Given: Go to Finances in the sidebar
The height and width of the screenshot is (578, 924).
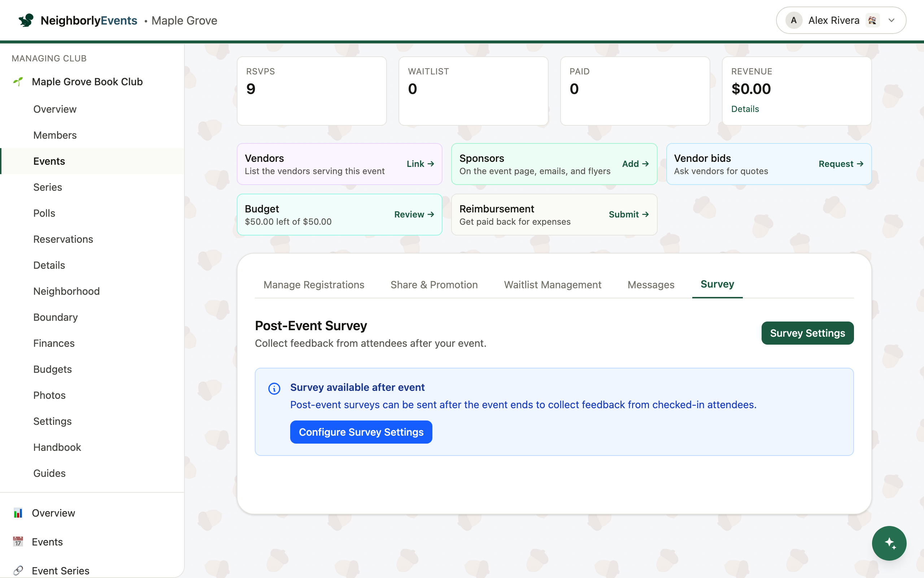Looking at the screenshot, I should tap(92, 343).
